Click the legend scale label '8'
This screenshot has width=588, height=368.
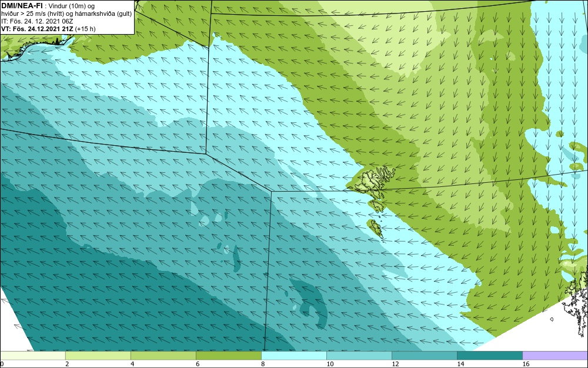[x=263, y=364]
